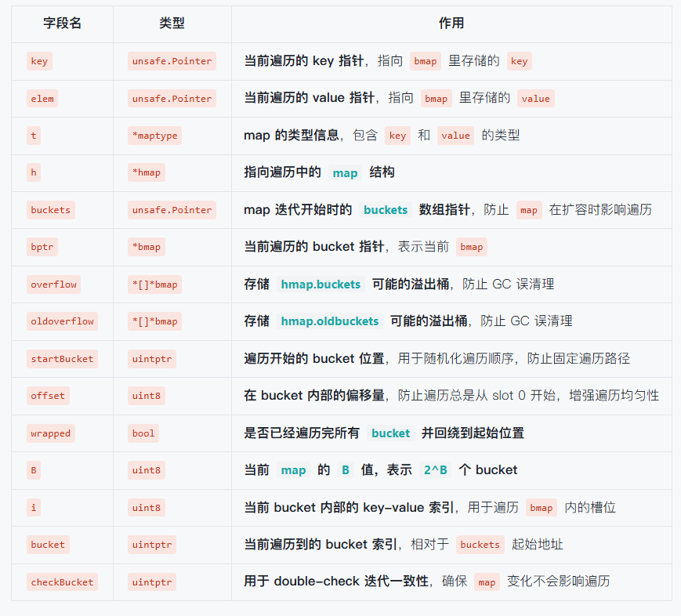Screen dimensions: 681x616
Task: Click the overflow field name tag
Action: pos(53,284)
